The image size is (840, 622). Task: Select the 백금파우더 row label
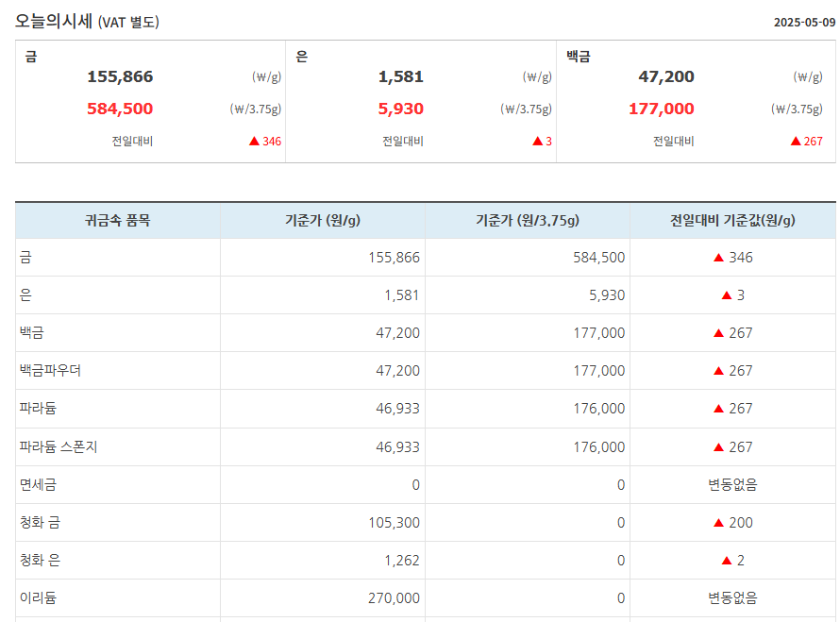pyautogui.click(x=50, y=370)
